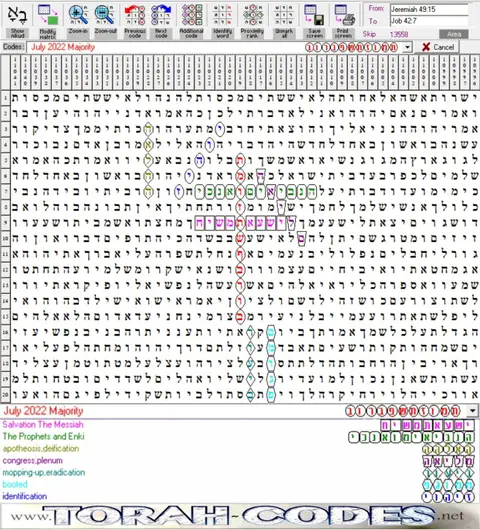Select the congress,plenum code row
The width and height of the screenshot is (480, 530).
(238, 460)
